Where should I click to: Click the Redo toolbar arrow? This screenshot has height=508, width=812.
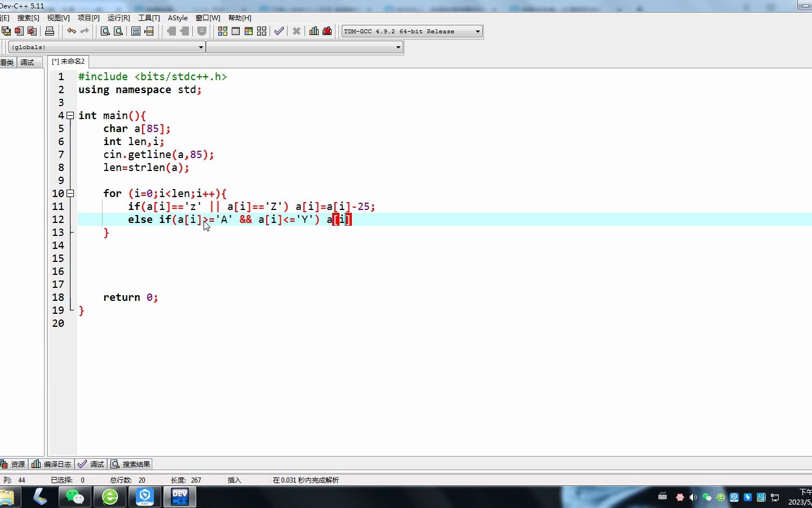85,31
